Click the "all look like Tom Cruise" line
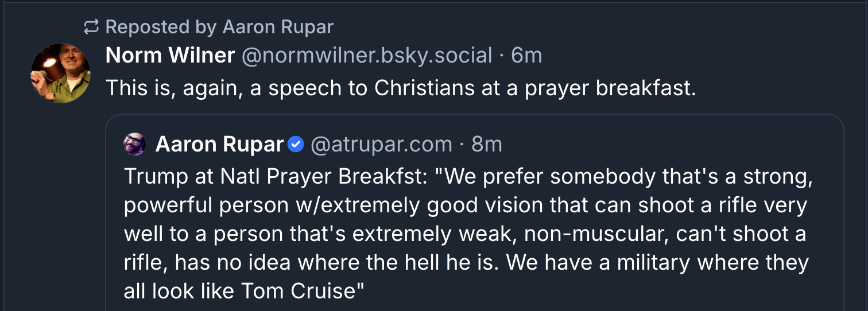 point(244,291)
